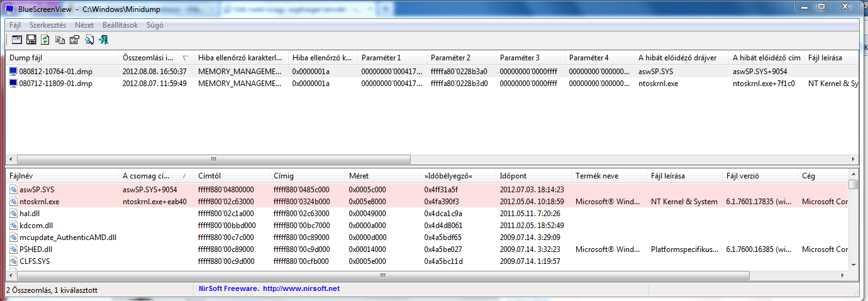This screenshot has width=868, height=301.
Task: Click the CLFS.SYS file icon
Action: 13,261
